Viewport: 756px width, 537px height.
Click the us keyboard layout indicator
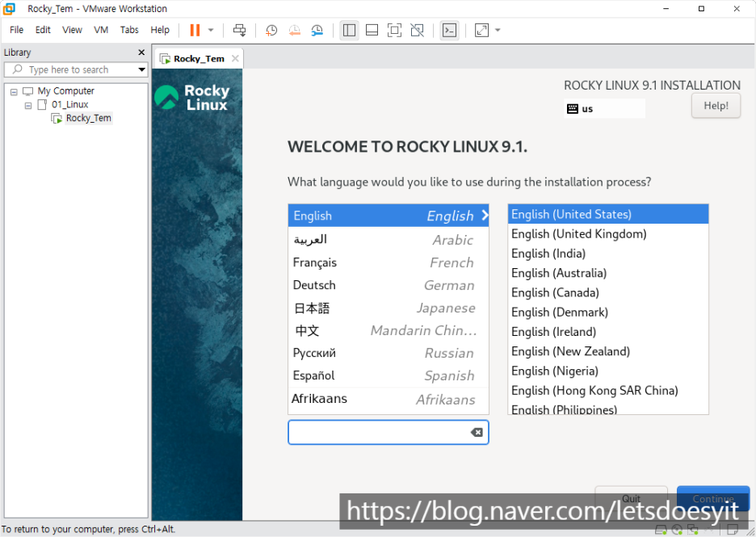(604, 108)
